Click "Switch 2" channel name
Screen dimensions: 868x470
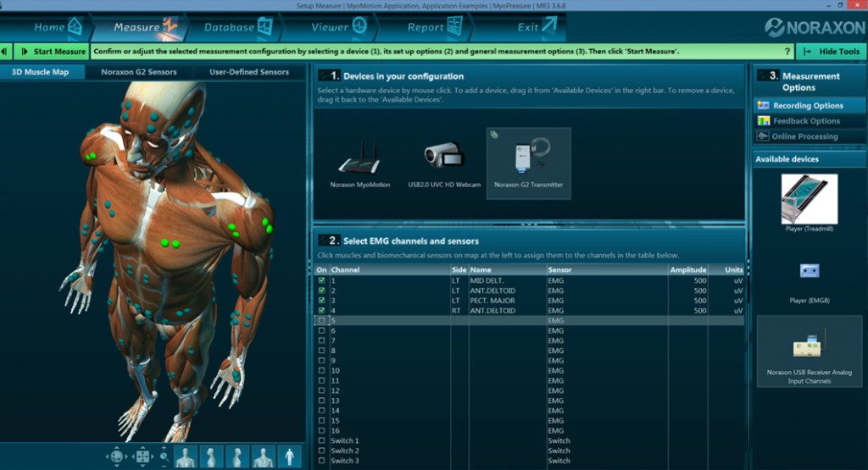pyautogui.click(x=345, y=451)
